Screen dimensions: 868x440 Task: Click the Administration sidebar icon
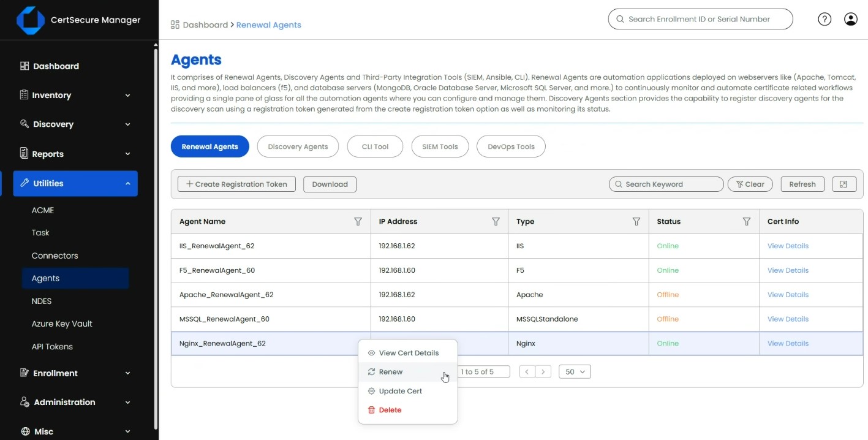[25, 402]
